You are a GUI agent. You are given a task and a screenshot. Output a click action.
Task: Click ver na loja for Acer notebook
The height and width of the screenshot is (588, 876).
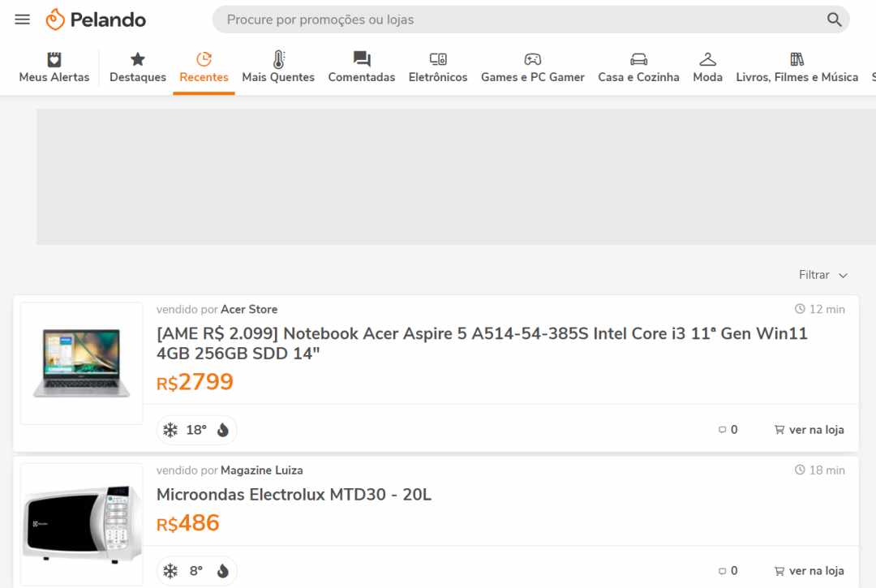tap(809, 429)
